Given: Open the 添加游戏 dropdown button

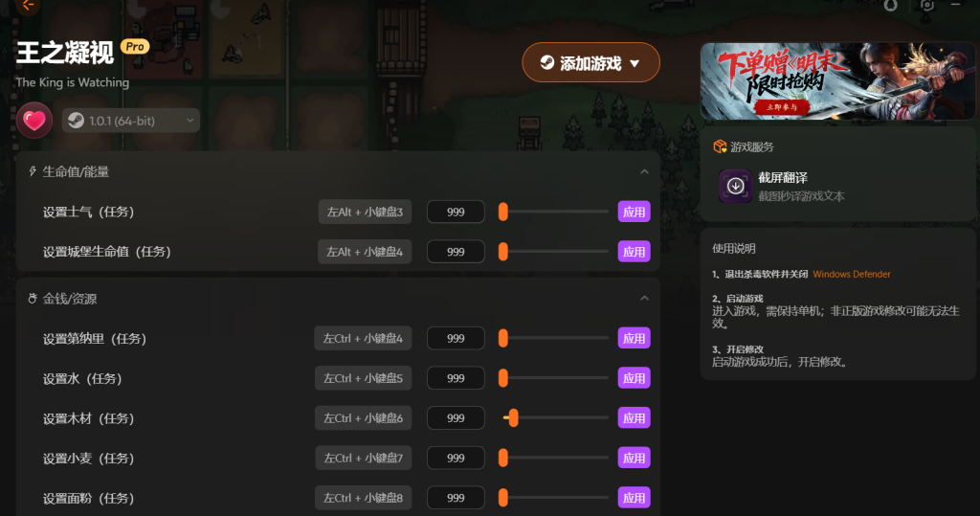Looking at the screenshot, I should click(x=590, y=62).
